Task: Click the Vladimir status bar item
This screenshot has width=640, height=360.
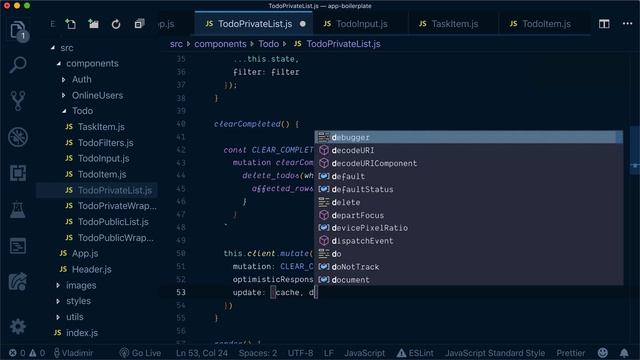Action: (x=73, y=353)
